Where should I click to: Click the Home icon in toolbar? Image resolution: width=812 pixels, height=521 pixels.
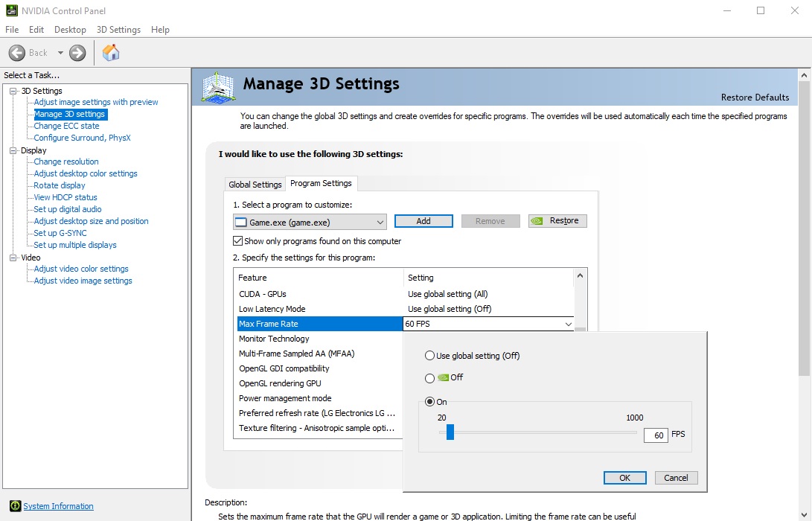111,53
